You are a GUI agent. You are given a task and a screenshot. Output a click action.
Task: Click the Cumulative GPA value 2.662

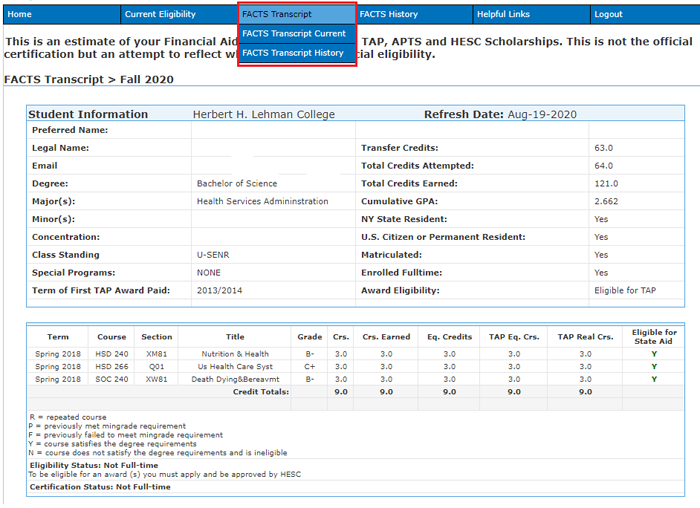607,201
